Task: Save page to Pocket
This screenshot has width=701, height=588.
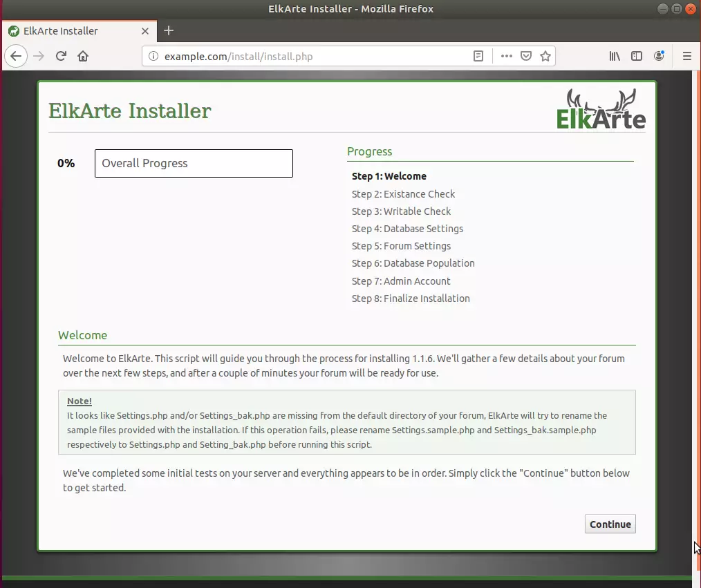Action: (x=526, y=56)
